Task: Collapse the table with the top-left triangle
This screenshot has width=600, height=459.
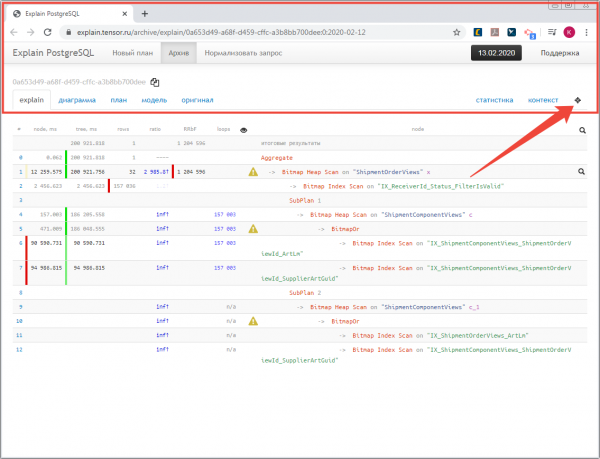Action: [x=21, y=130]
